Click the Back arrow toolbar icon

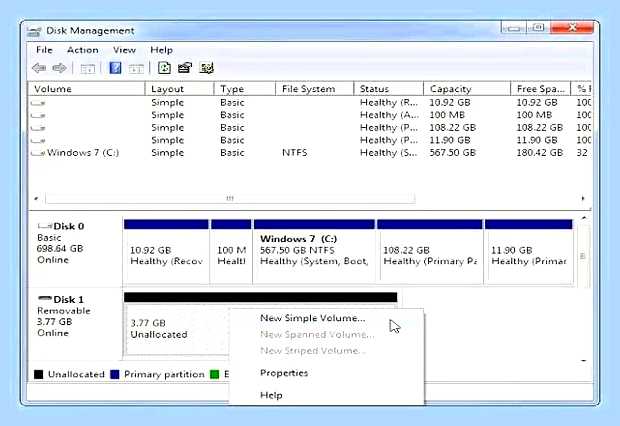[x=39, y=68]
